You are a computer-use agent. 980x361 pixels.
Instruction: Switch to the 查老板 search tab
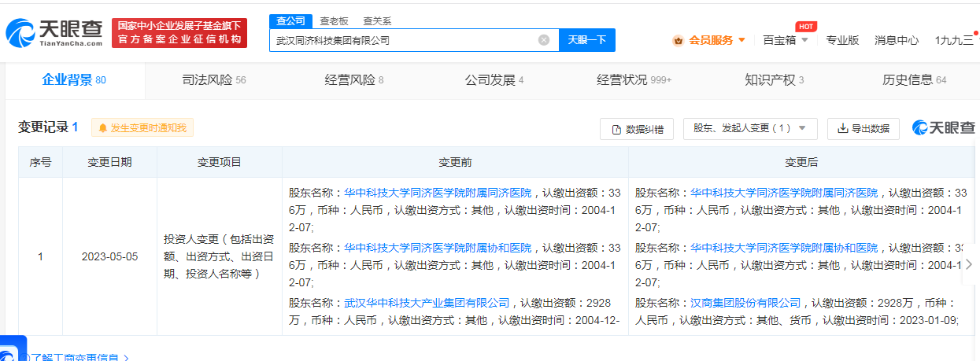click(x=334, y=21)
